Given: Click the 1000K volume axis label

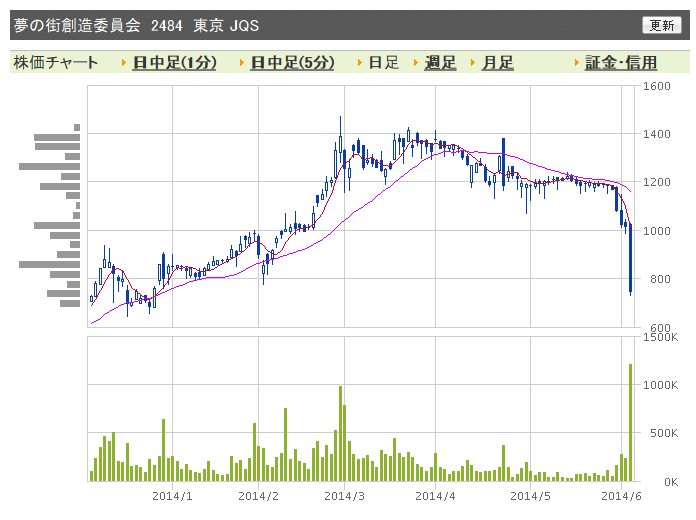Looking at the screenshot, I should pos(660,385).
